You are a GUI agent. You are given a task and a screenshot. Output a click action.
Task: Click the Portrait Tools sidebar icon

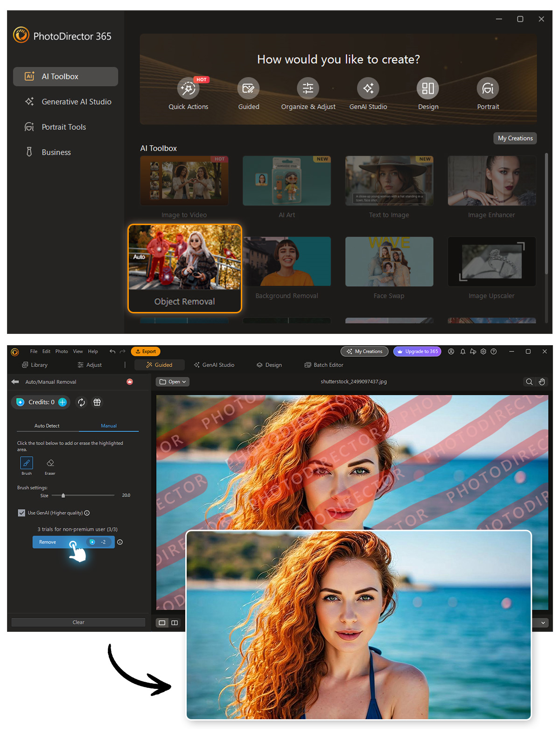(x=29, y=127)
